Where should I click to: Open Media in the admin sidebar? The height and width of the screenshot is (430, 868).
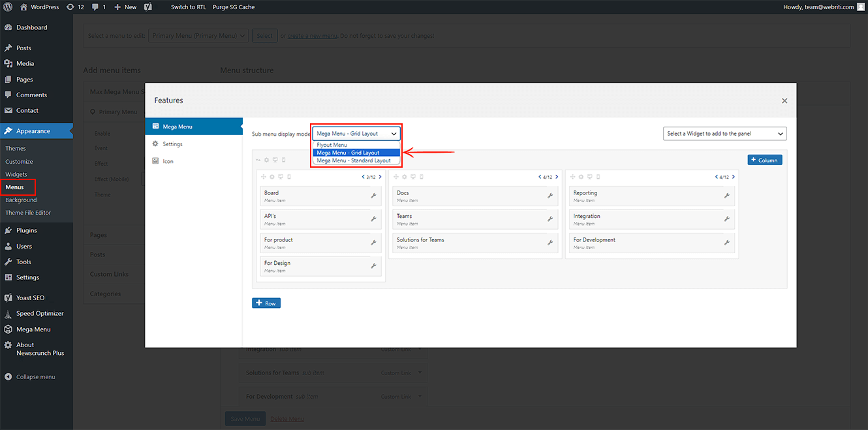pos(37,63)
